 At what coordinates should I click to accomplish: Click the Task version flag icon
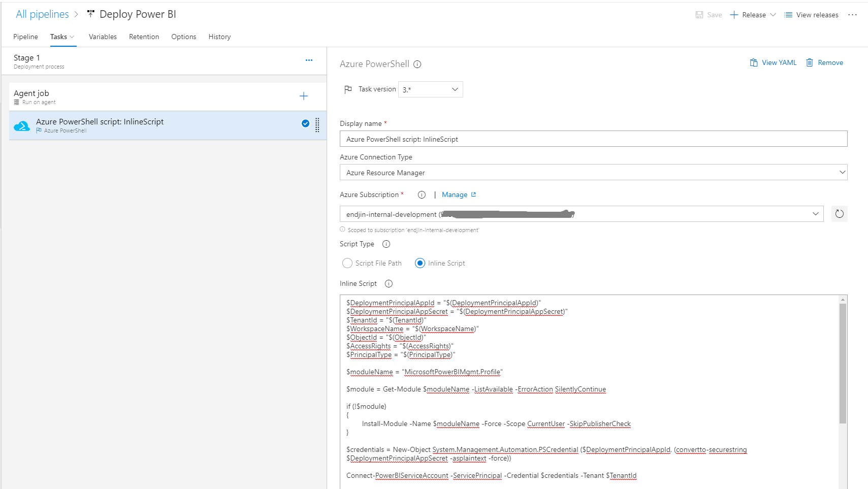pyautogui.click(x=348, y=89)
